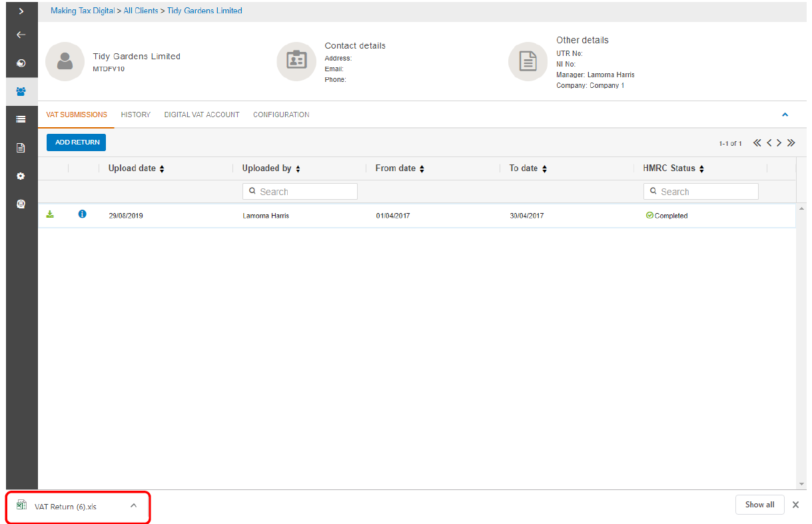Go to the first page of results

757,143
